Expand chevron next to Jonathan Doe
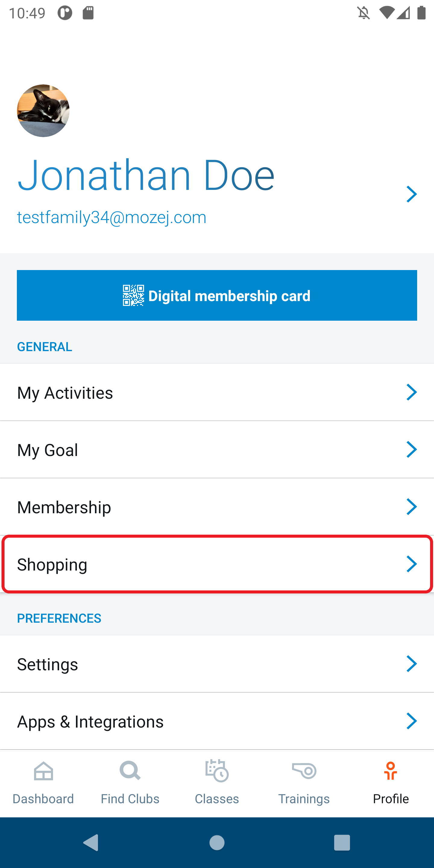The height and width of the screenshot is (868, 434). [411, 194]
